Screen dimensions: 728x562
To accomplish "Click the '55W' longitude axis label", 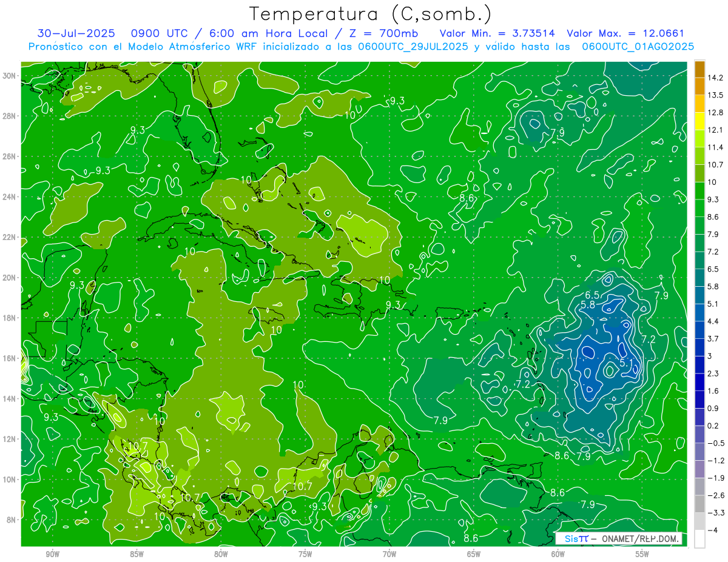I will click(642, 554).
